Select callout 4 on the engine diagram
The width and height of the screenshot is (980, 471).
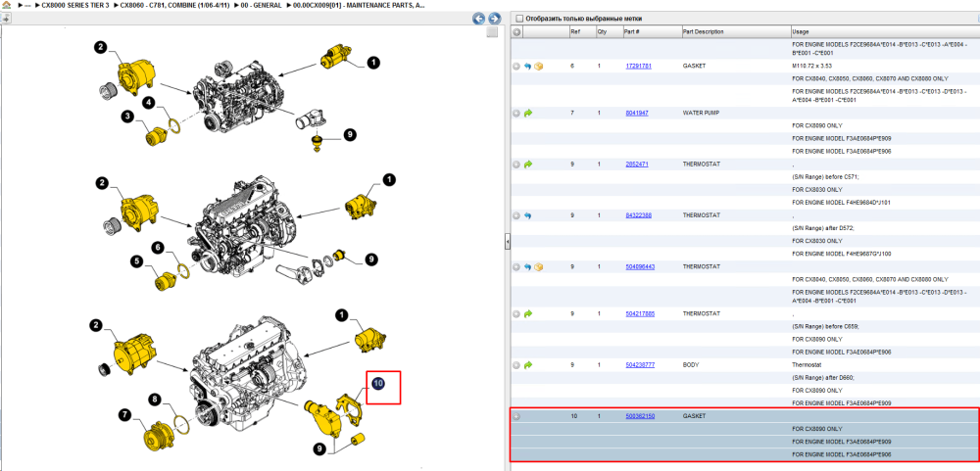click(149, 103)
